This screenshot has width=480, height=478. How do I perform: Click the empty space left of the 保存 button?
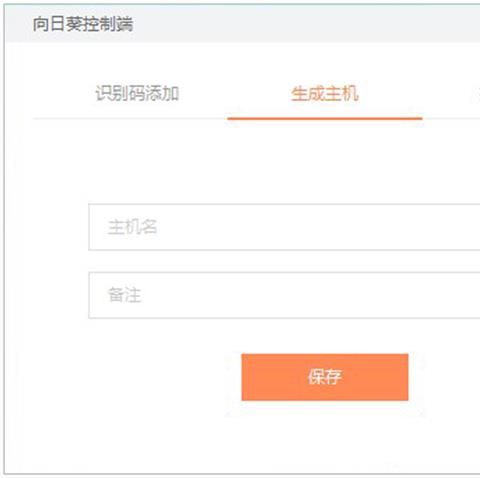tap(133, 377)
